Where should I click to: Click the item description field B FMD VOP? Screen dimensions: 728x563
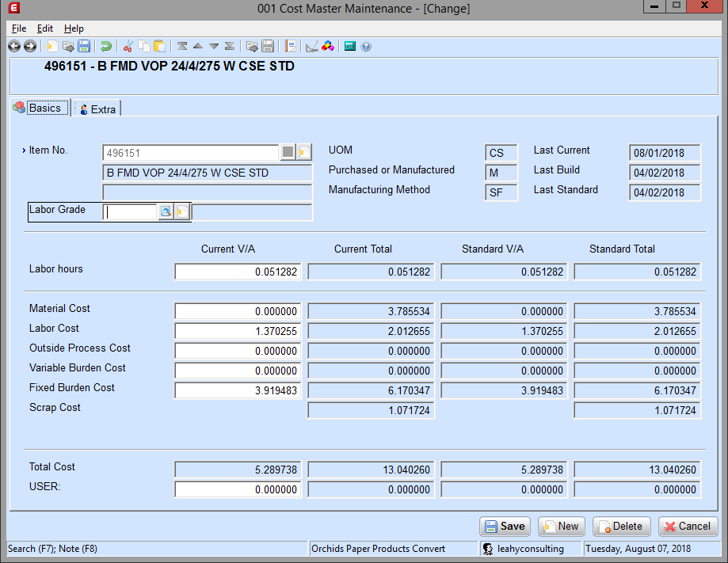pos(208,173)
